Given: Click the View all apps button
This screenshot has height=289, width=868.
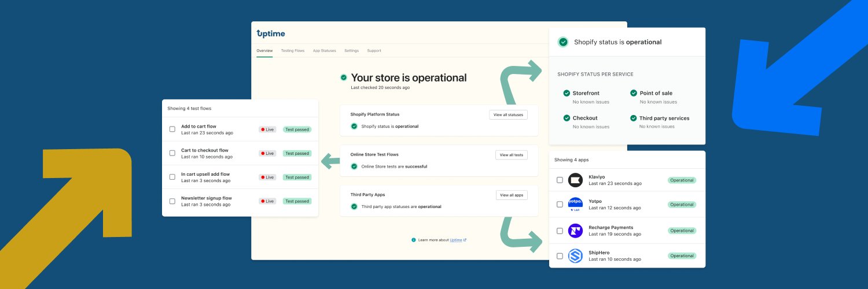Looking at the screenshot, I should point(512,195).
